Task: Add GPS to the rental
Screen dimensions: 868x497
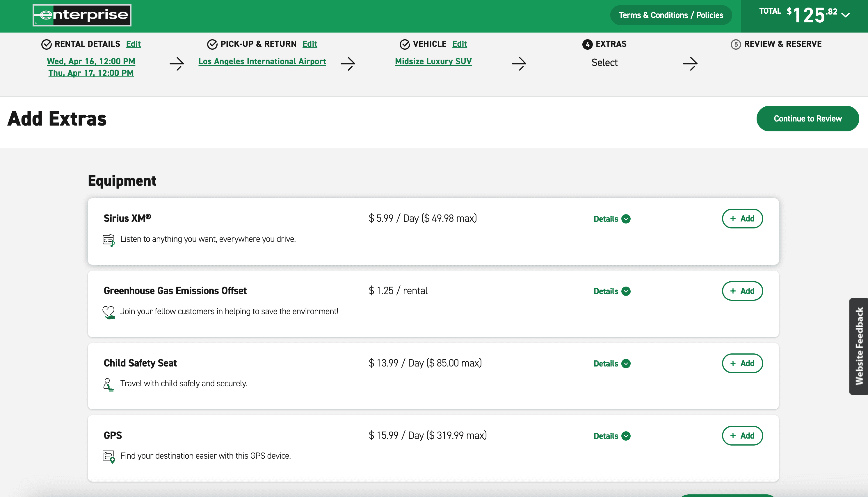Action: click(x=742, y=436)
